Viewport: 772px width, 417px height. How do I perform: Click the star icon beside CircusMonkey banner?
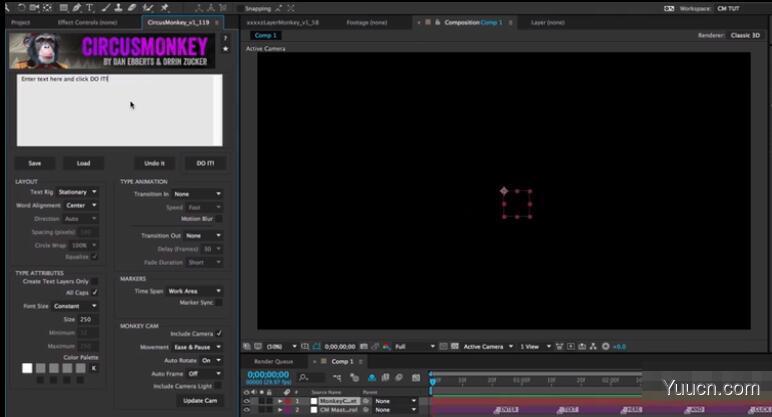coord(225,49)
